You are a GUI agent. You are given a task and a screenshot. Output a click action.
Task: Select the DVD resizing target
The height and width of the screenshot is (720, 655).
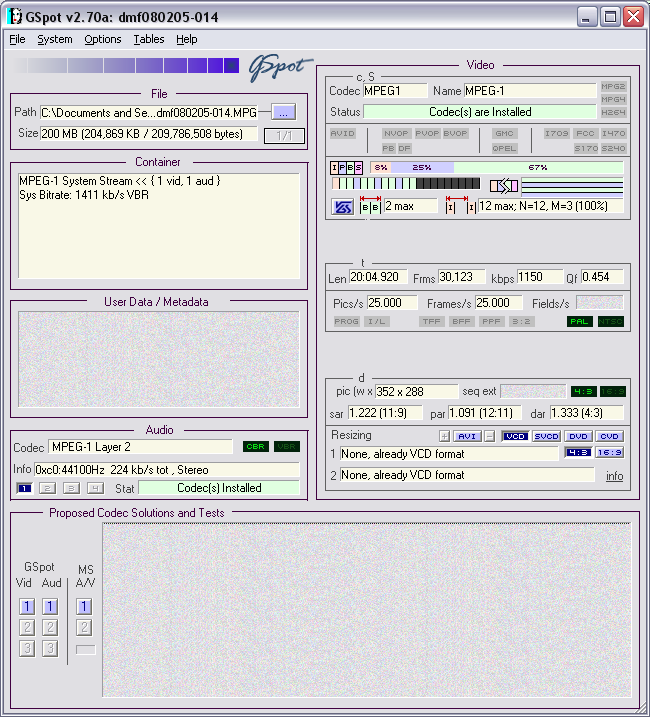click(578, 437)
